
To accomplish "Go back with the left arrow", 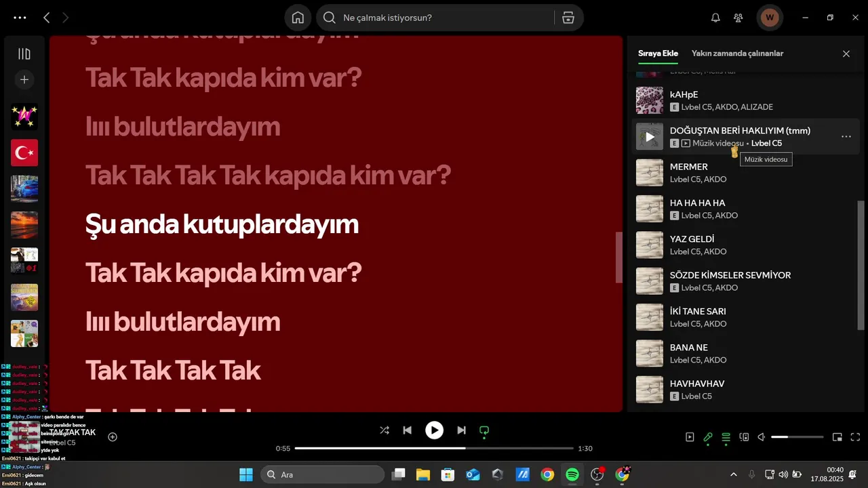I will [46, 18].
